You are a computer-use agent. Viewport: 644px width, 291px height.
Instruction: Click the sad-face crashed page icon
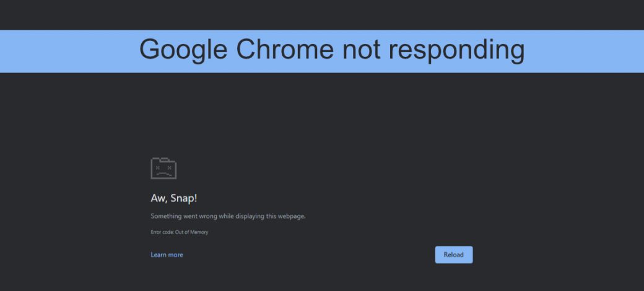click(x=163, y=168)
